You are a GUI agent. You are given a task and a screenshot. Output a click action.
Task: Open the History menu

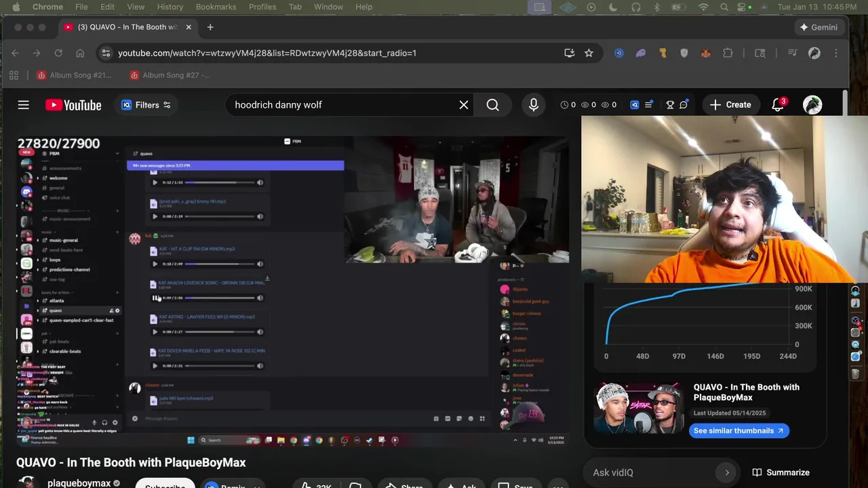170,7
